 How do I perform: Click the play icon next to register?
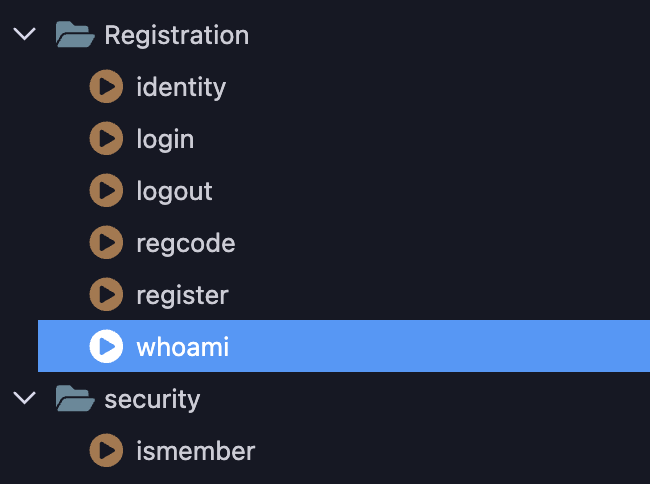tap(106, 294)
